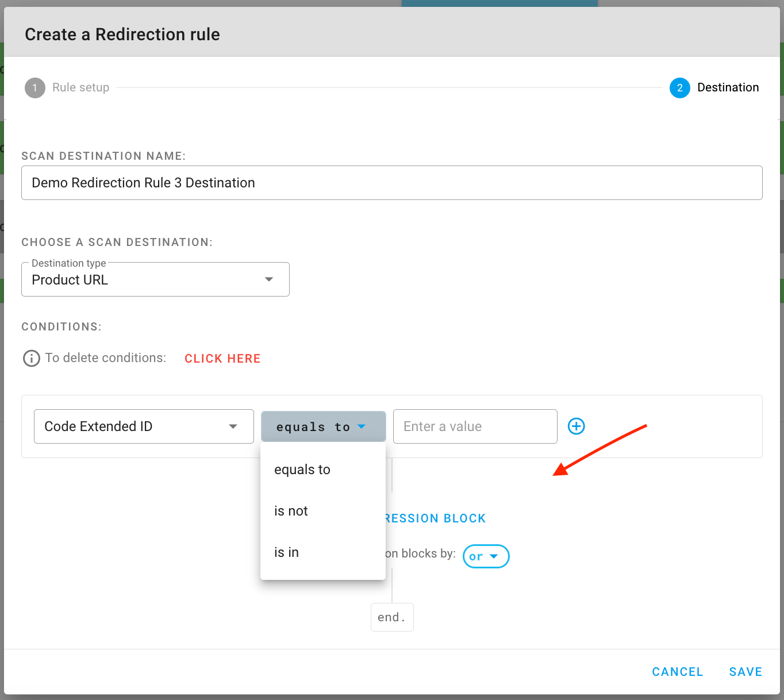The height and width of the screenshot is (700, 784).
Task: Open the Destination type dropdown
Action: click(155, 280)
